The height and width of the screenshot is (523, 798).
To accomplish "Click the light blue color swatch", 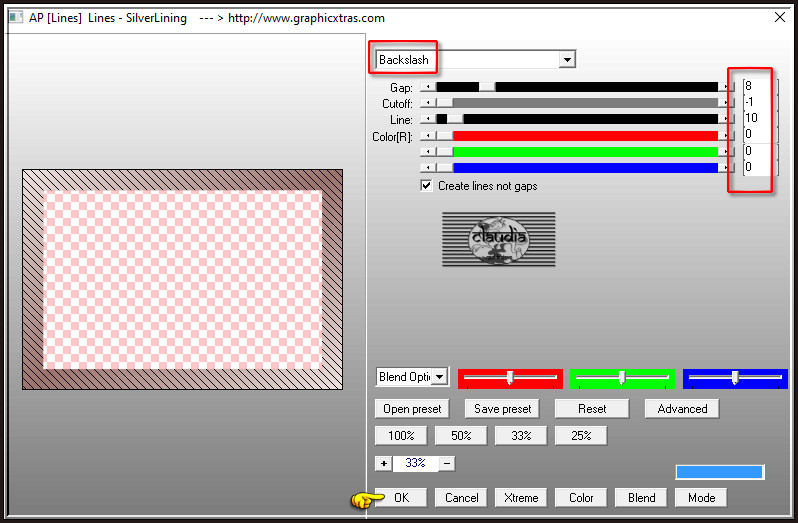I will point(720,472).
